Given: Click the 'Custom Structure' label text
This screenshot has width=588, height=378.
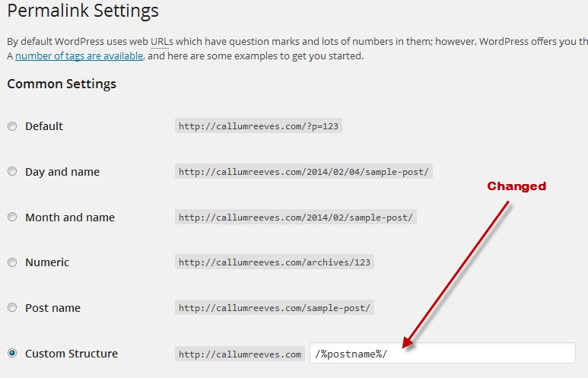Looking at the screenshot, I should pos(72,354).
